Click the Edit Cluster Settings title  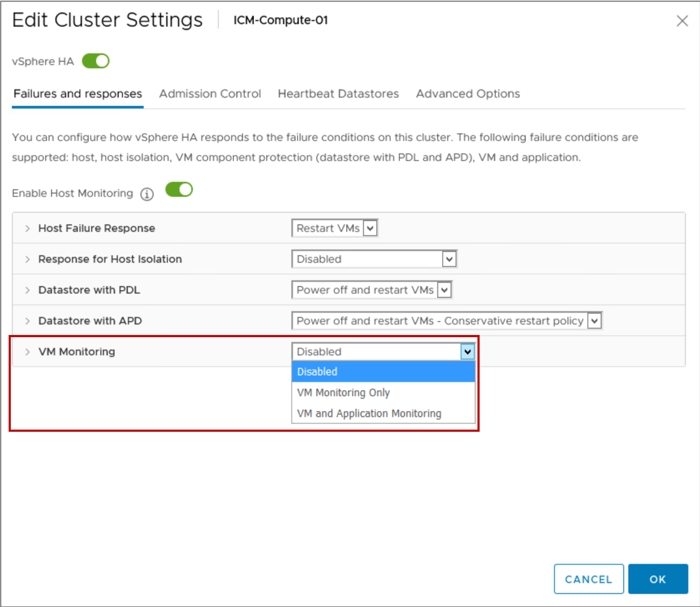click(108, 20)
